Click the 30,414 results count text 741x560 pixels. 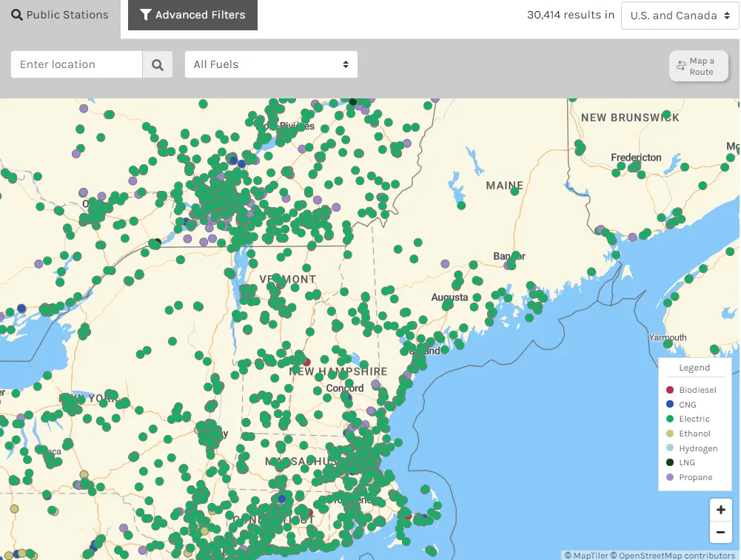571,15
